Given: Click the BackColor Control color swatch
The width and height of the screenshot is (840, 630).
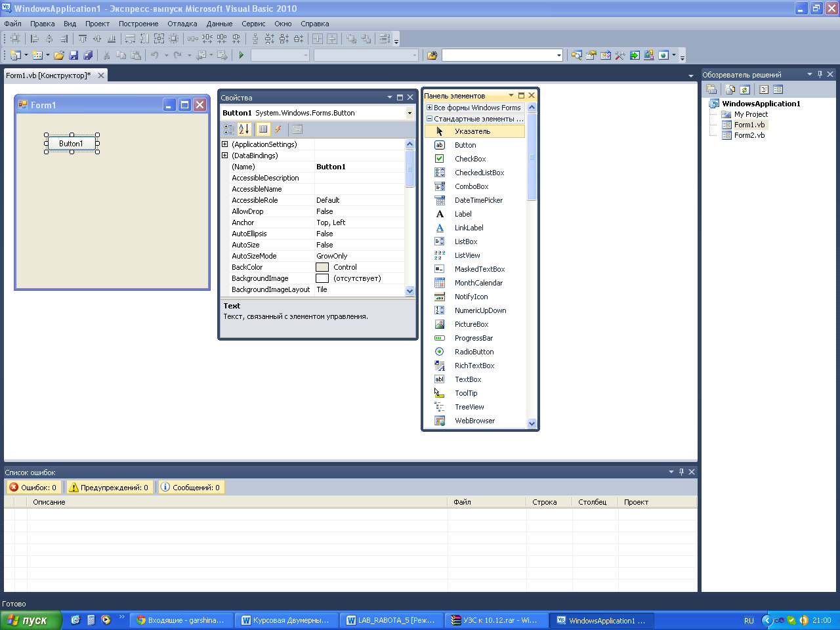Looking at the screenshot, I should (322, 267).
